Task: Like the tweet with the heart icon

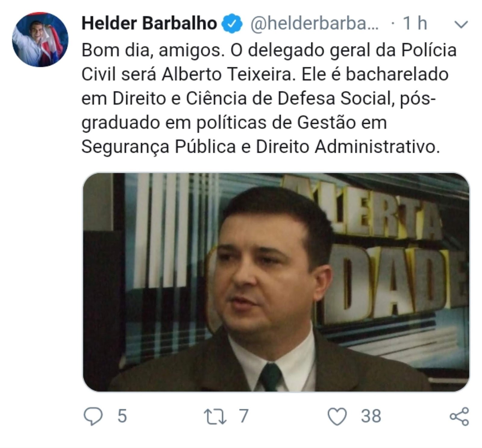Action: pos(337,416)
